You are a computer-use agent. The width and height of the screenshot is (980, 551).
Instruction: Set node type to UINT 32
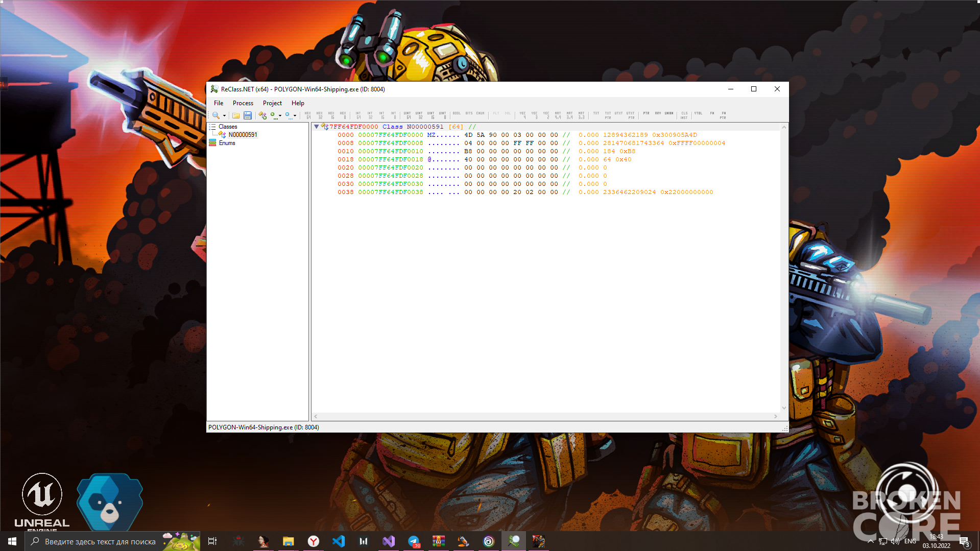click(419, 115)
